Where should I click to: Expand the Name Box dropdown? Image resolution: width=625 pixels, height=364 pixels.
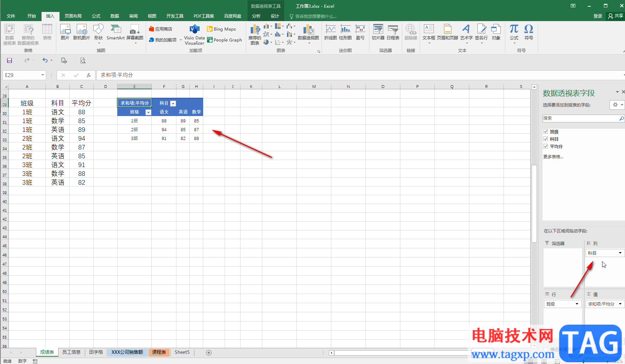[x=43, y=75]
